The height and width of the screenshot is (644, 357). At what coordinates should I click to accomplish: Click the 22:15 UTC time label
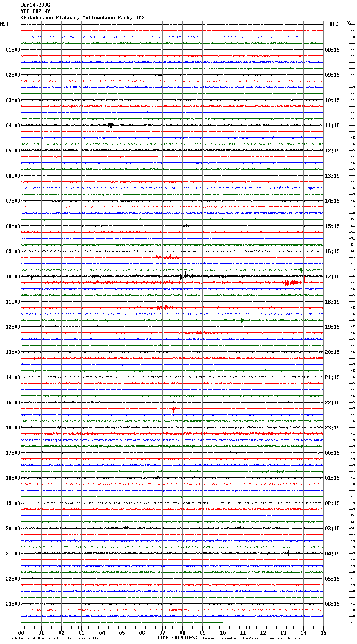coord(332,403)
